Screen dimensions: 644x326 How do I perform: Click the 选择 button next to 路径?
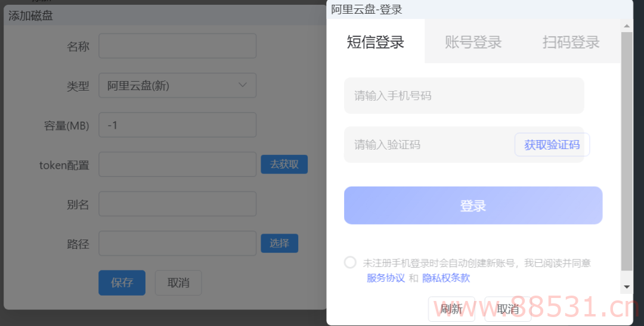click(279, 243)
